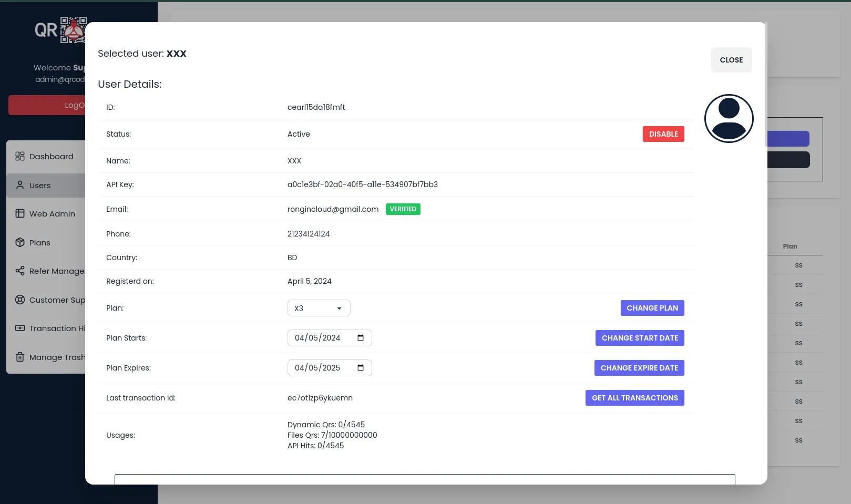Open calendar picker for Plan Expires date
This screenshot has width=851, height=504.
coord(361,368)
